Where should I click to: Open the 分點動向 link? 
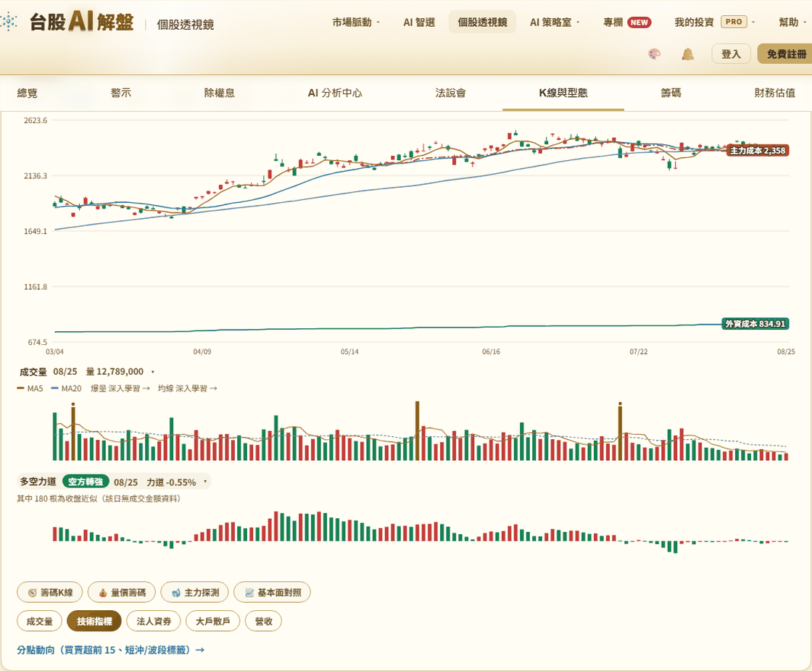tap(111, 650)
